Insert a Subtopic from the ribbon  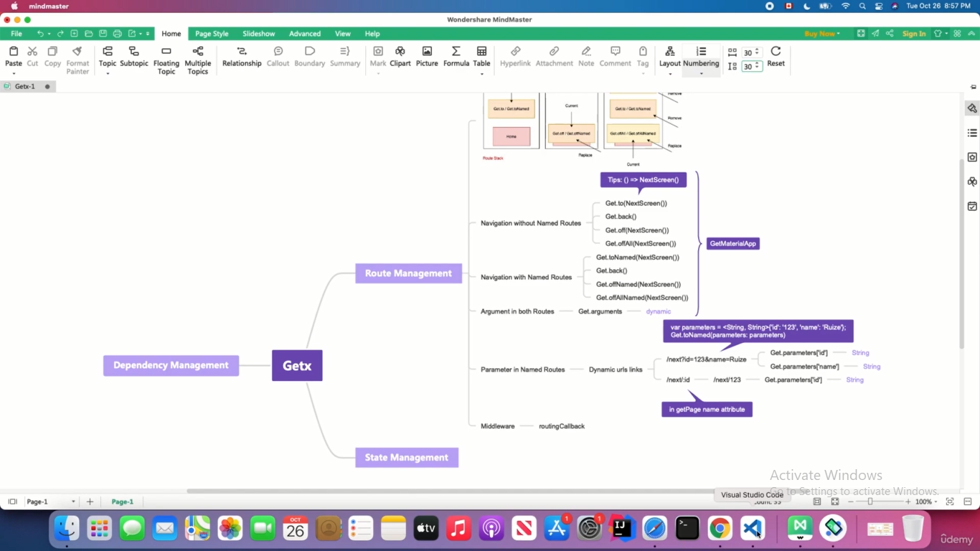coord(133,57)
